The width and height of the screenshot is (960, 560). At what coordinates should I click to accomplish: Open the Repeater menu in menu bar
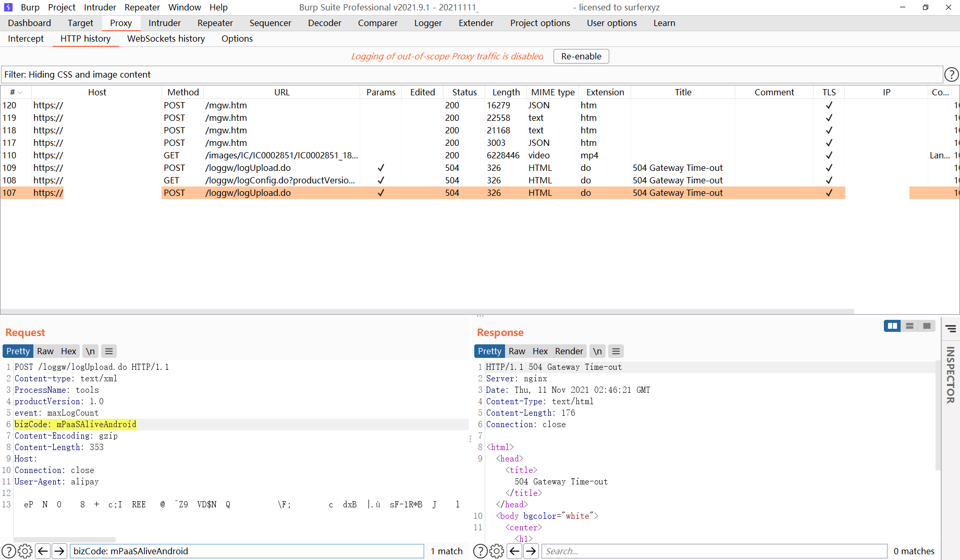tap(142, 7)
